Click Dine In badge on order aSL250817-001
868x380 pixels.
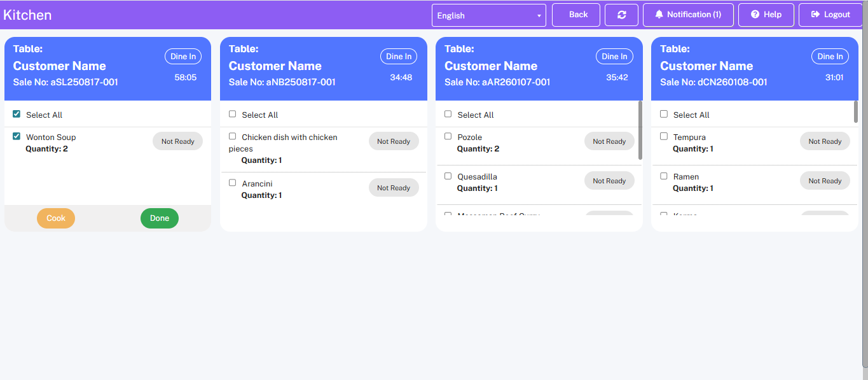[x=183, y=57]
